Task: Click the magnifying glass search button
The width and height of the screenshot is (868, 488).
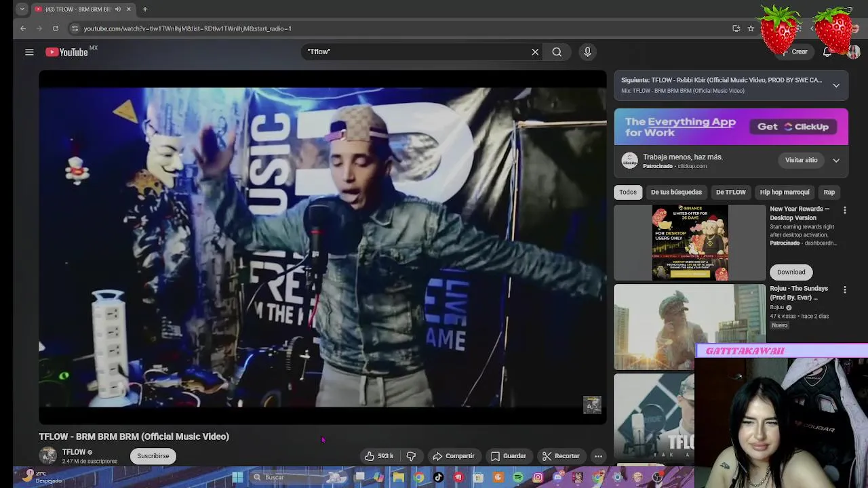Action: click(557, 52)
